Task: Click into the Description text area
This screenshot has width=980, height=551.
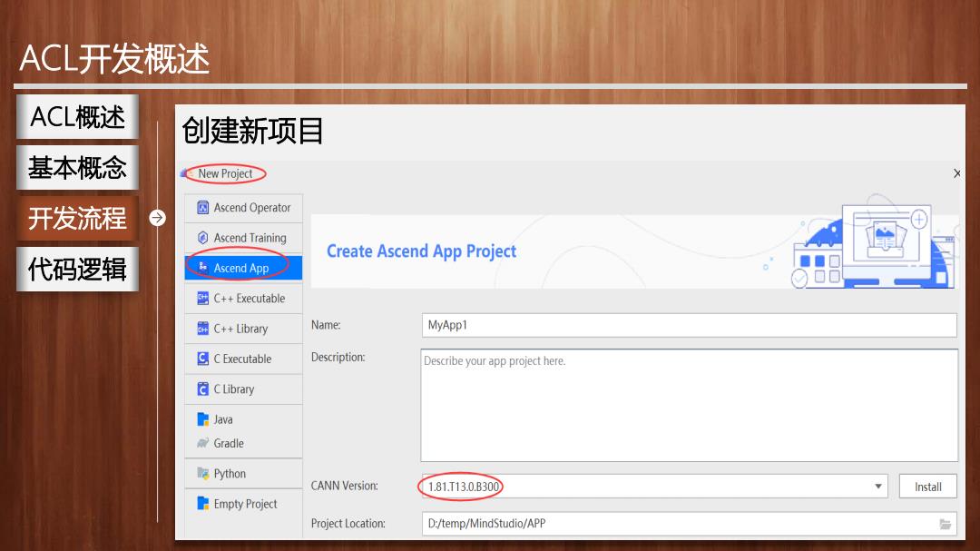Action: 689,405
